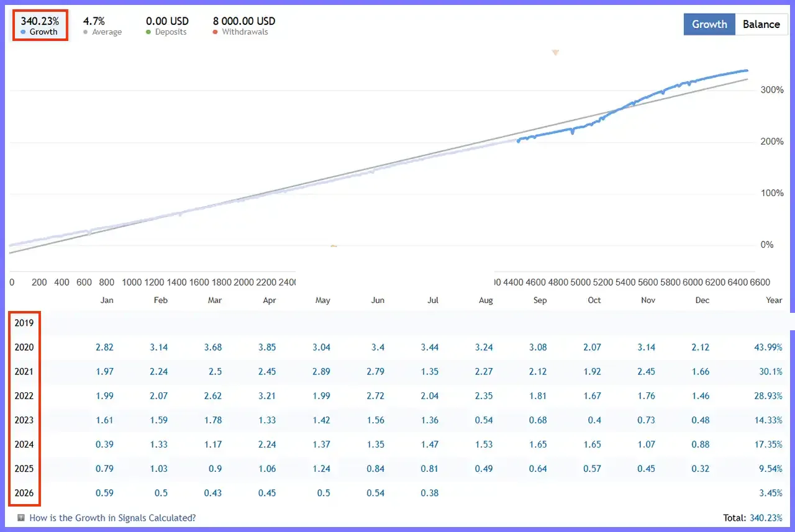Click the small orange deposit marker near 0%

click(334, 246)
